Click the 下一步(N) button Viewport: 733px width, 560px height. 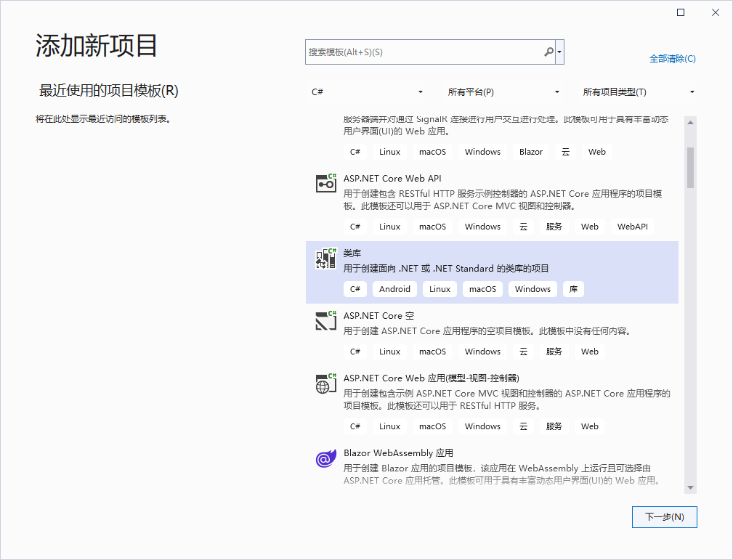click(x=664, y=517)
